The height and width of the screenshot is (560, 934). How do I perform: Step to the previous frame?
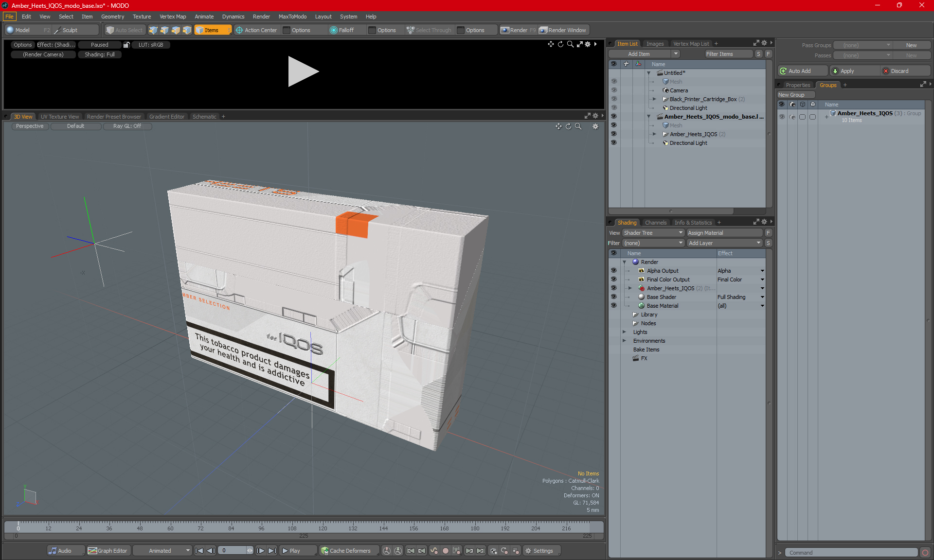click(211, 551)
